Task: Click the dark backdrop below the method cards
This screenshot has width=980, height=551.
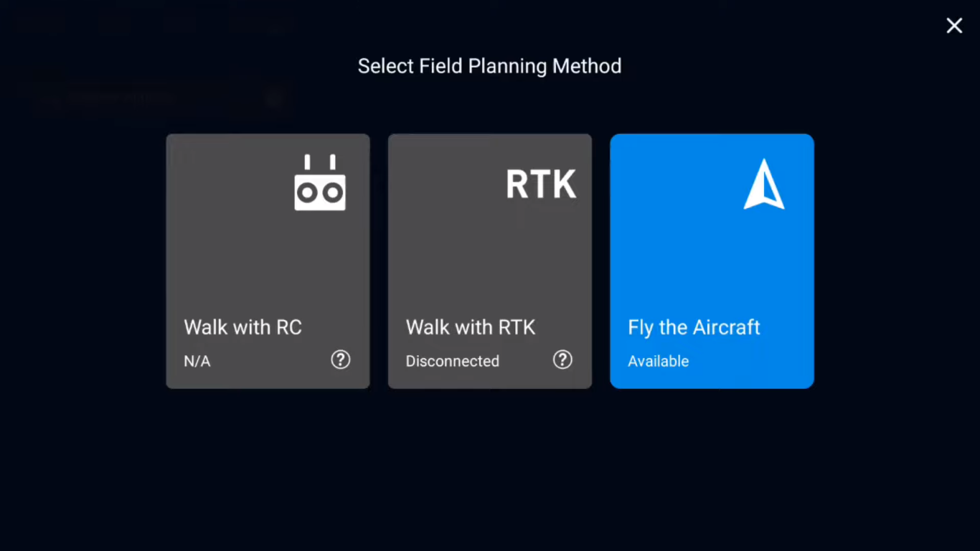Action: pos(489,466)
